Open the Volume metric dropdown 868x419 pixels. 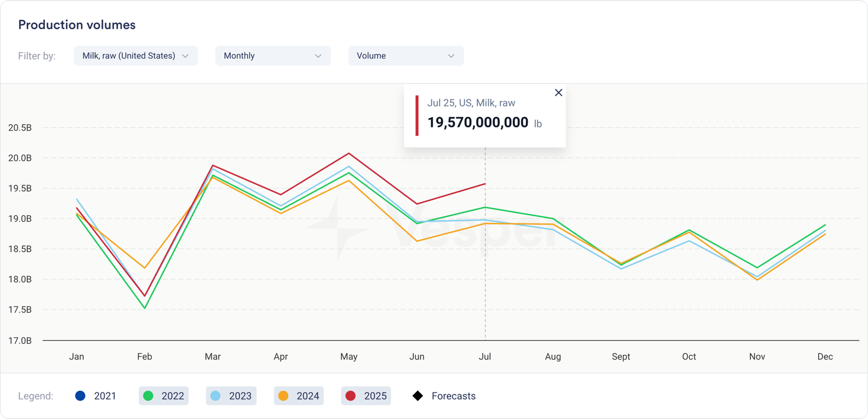(405, 56)
